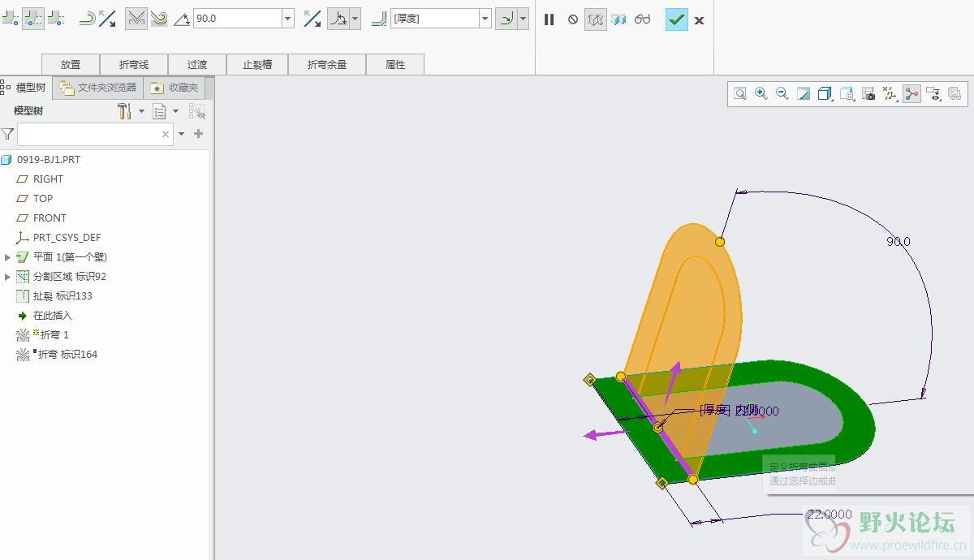Viewport: 974px width, 560px height.
Task: Expand the 平面 1(第一个壁) tree node
Action: coord(8,257)
